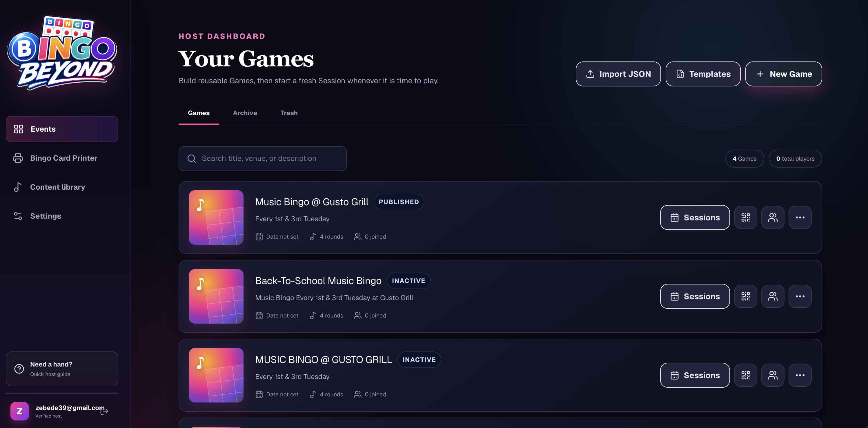
Task: Click the magnifier icon in the search box
Action: (x=192, y=158)
